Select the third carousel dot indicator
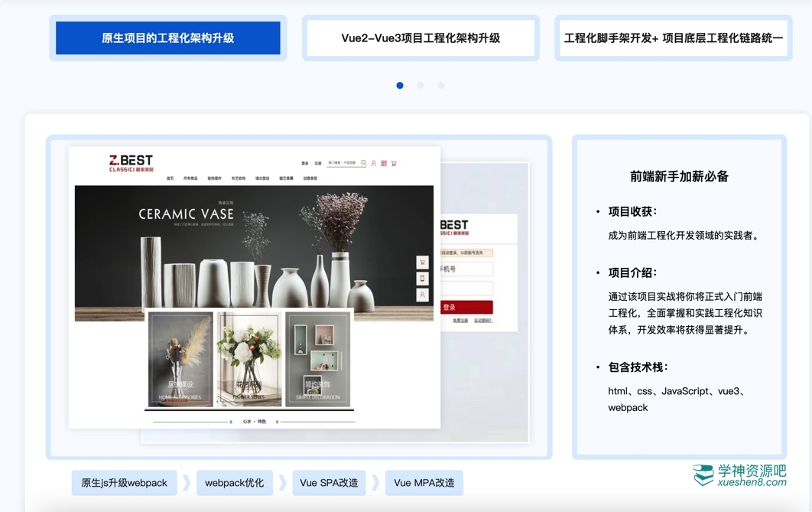Screen dimensions: 812x512 [x=441, y=86]
